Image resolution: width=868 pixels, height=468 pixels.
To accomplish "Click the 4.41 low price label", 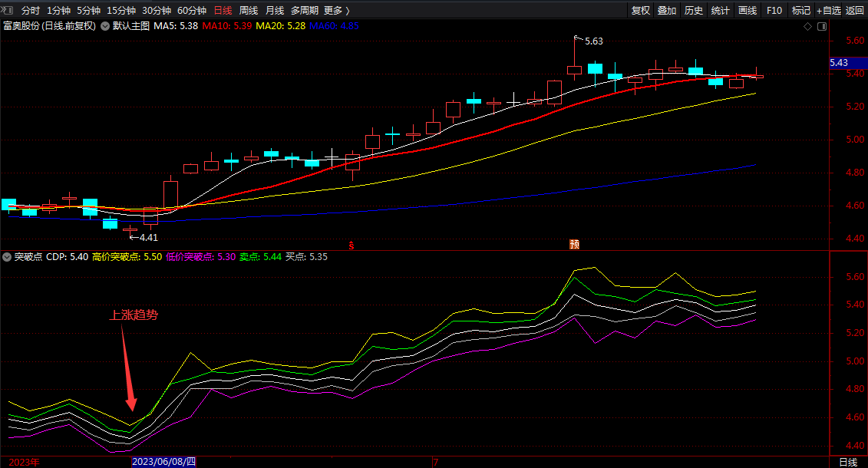I will tap(148, 238).
